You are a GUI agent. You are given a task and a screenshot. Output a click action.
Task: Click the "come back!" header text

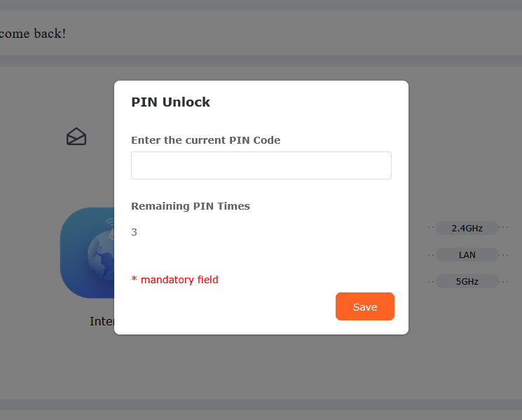click(x=33, y=33)
